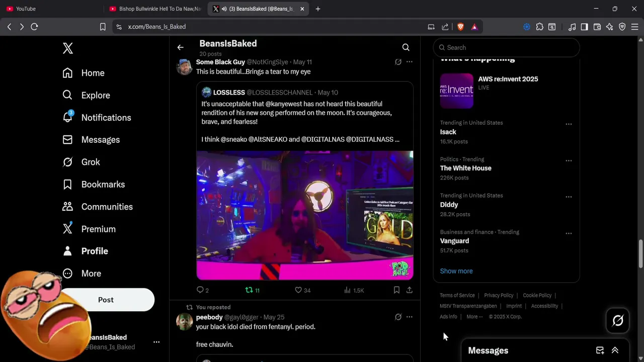Search posts with profile magnifier icon

click(x=406, y=47)
